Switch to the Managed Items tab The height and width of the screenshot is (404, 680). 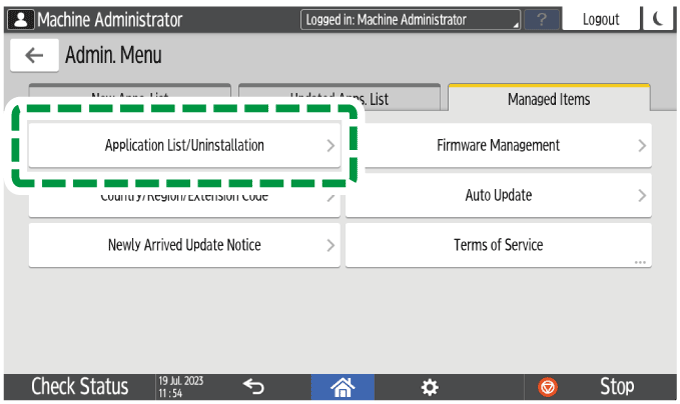(548, 99)
